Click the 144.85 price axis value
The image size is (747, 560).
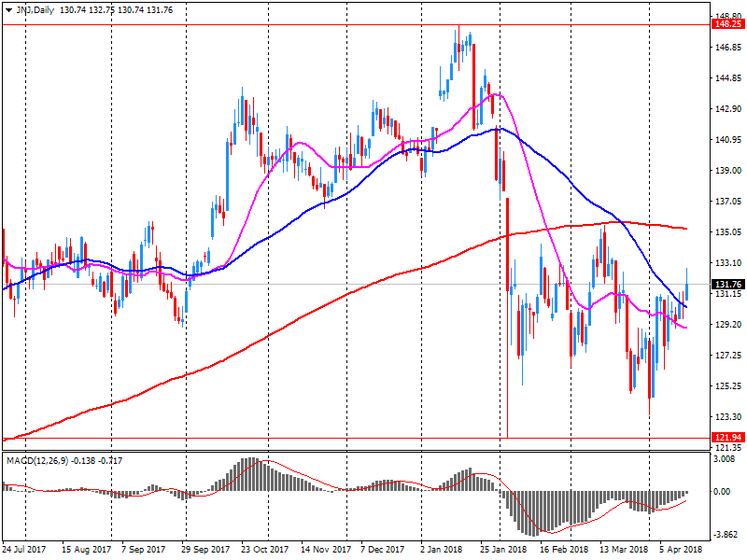point(728,78)
